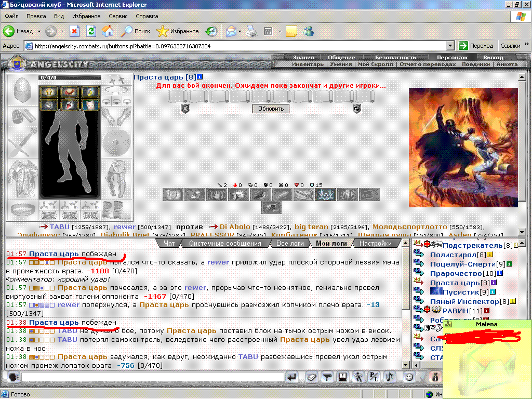Click the boots equipment slot
The image size is (532, 399).
coord(116,210)
